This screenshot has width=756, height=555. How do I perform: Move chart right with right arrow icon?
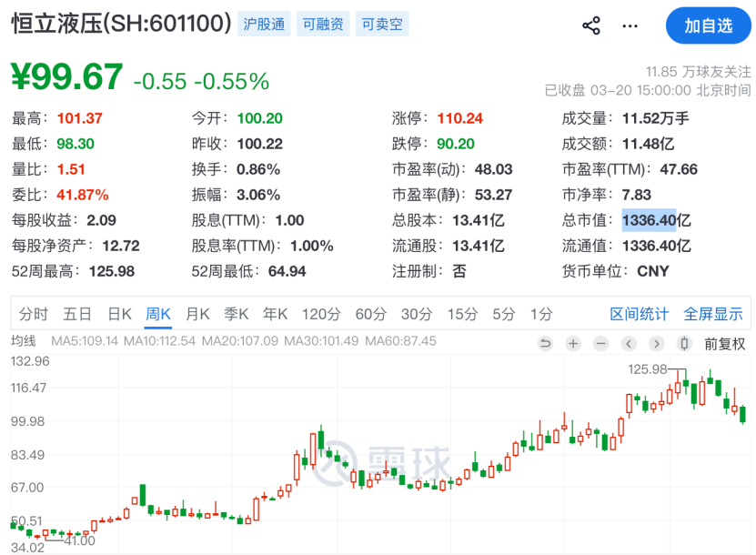[x=656, y=344]
